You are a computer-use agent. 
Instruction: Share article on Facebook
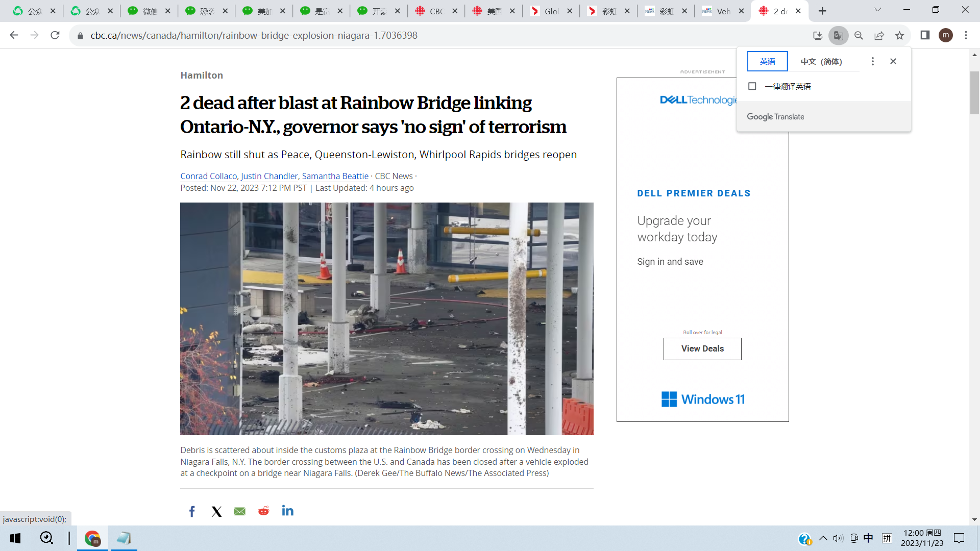pos(192,511)
